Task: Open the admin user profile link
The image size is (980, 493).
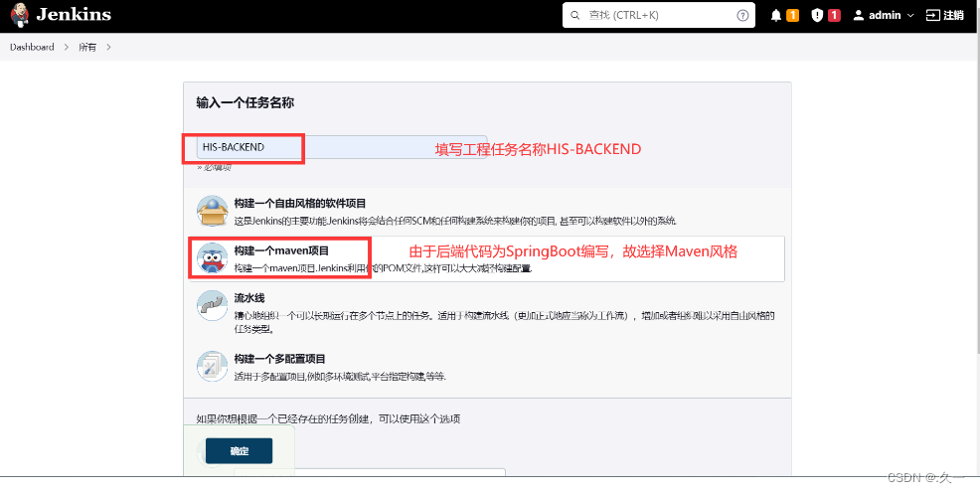Action: pos(884,15)
